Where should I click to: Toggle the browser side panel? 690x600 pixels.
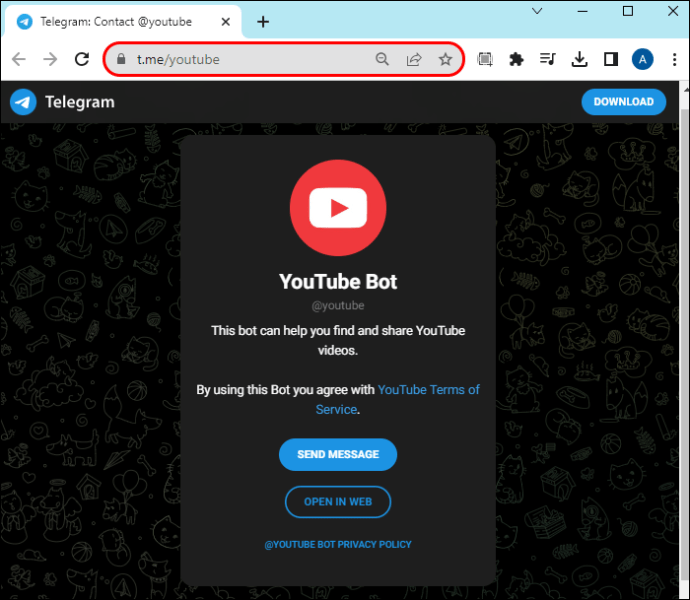click(x=610, y=60)
